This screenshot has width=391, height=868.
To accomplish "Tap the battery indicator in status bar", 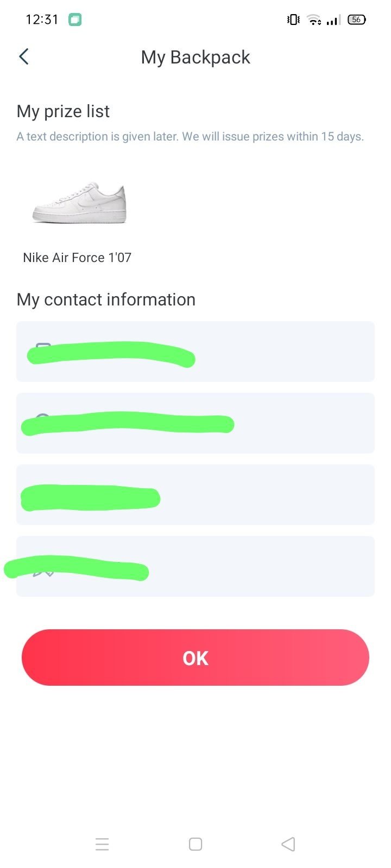I will click(x=357, y=20).
